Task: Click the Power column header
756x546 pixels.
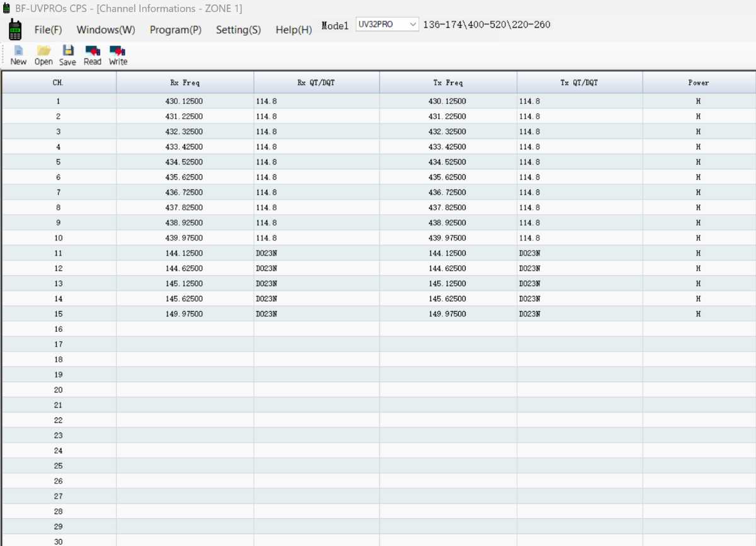Action: [x=698, y=82]
